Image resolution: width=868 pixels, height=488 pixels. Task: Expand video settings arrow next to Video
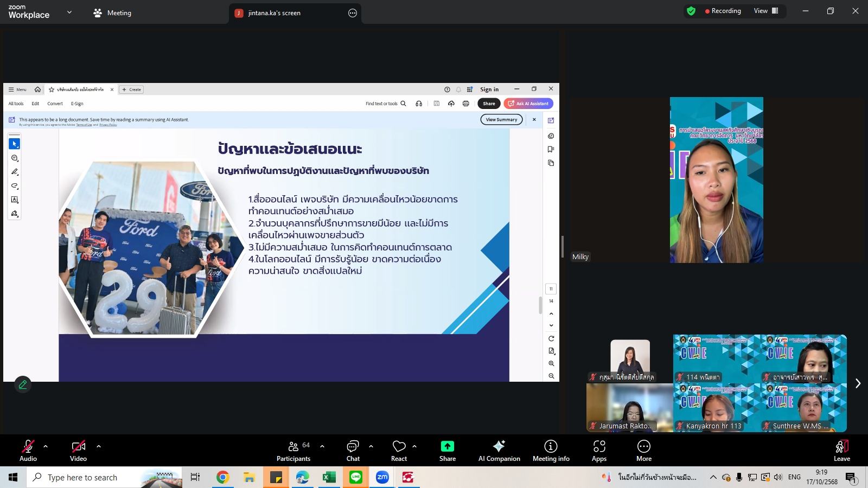tap(99, 446)
